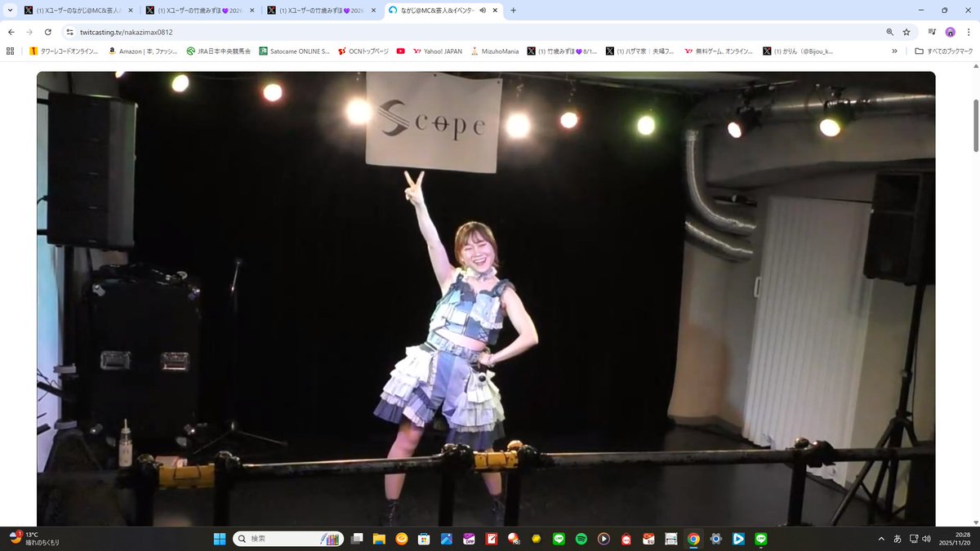Image resolution: width=980 pixels, height=551 pixels.
Task: Open 竹樋みずほ💜8/1 bookmark
Action: pyautogui.click(x=562, y=51)
